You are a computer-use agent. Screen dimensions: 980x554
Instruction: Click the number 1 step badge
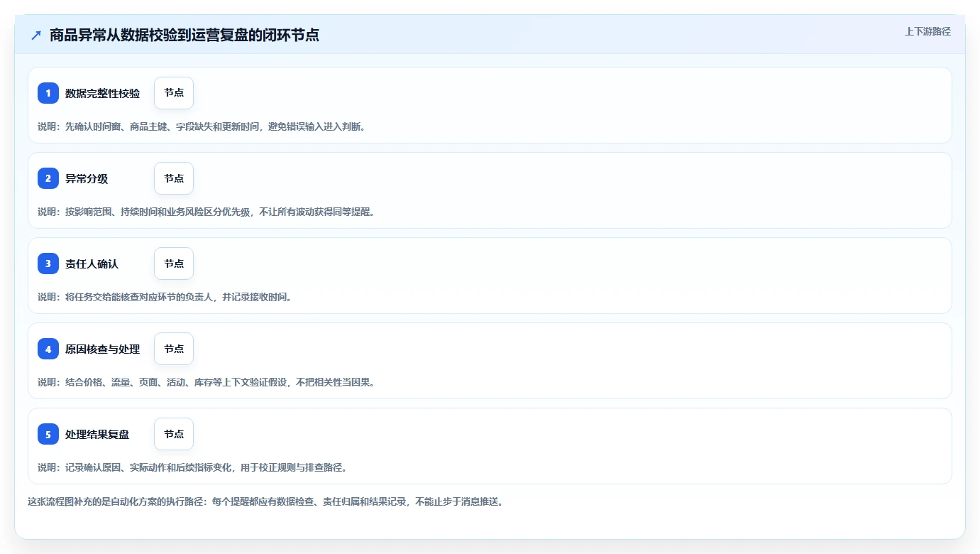(x=48, y=93)
